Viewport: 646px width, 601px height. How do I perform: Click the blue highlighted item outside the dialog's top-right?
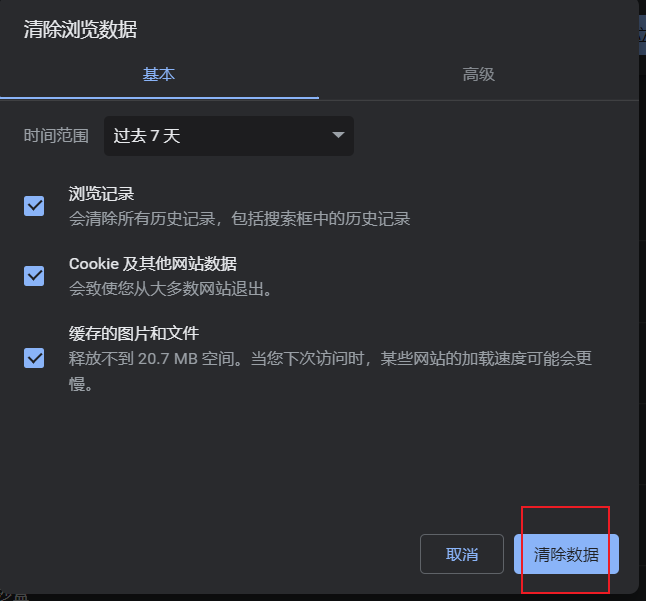click(x=642, y=35)
